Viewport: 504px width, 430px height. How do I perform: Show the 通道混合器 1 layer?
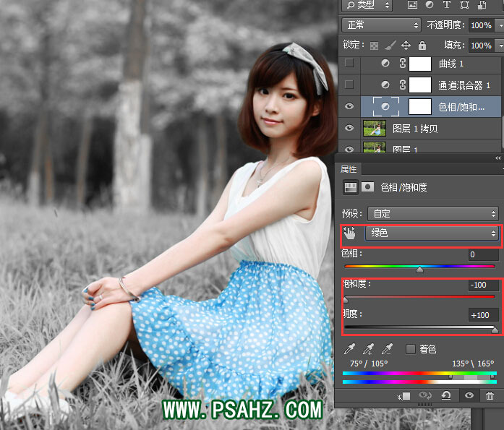point(349,85)
